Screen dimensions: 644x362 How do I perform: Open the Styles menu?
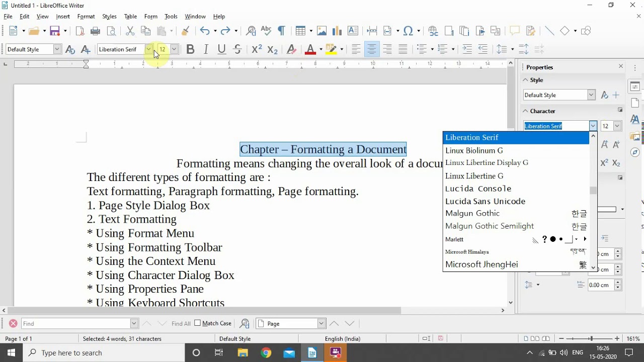coord(109,17)
